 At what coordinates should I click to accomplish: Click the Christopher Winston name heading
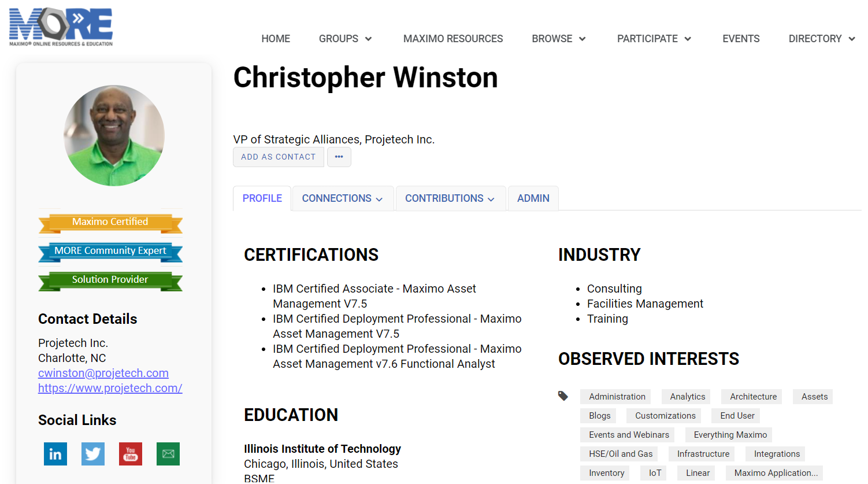coord(366,77)
